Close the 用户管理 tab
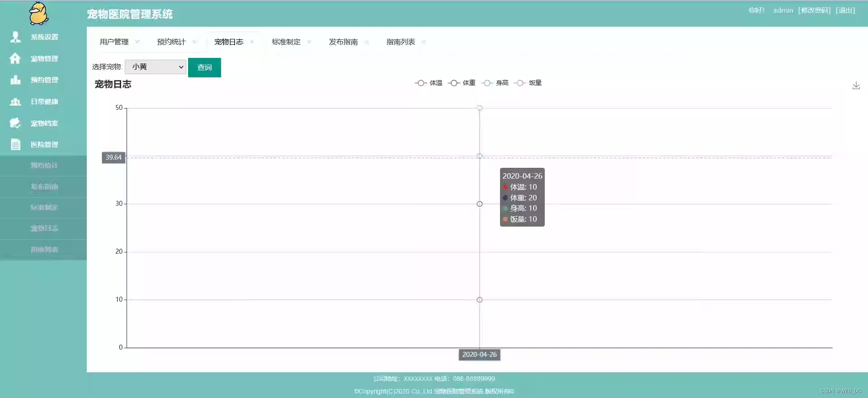The image size is (868, 398). (x=137, y=42)
